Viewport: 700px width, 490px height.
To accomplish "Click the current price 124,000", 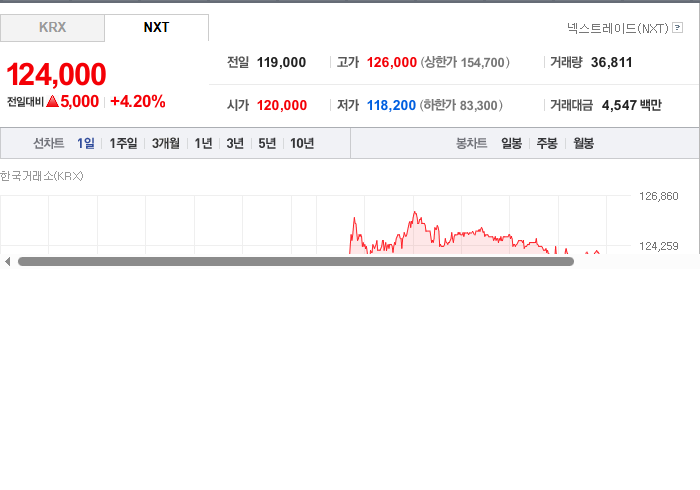I will [x=56, y=74].
